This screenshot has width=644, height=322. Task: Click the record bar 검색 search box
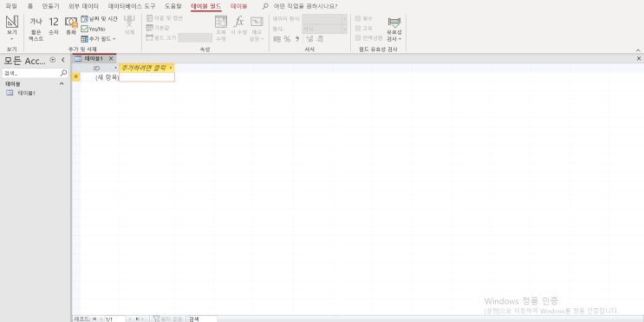point(202,319)
